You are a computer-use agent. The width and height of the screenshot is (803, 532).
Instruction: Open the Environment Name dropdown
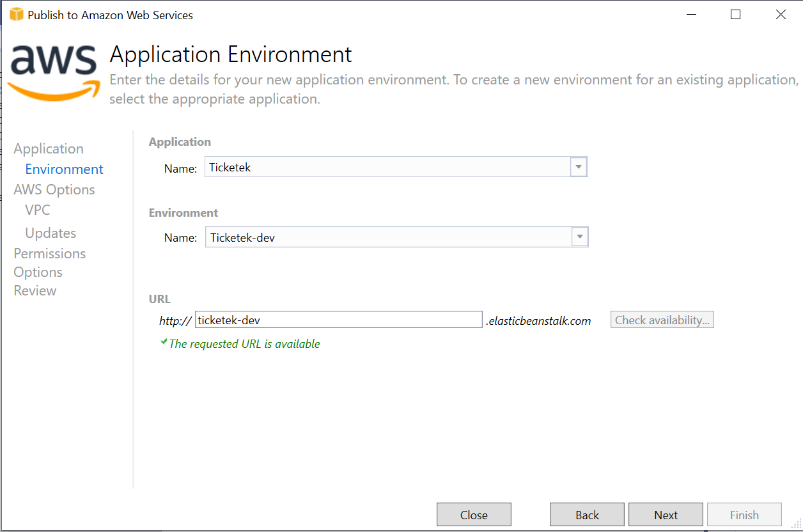579,237
